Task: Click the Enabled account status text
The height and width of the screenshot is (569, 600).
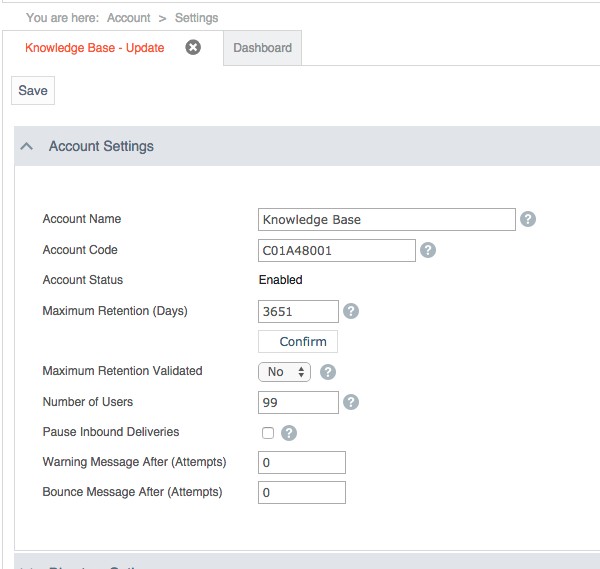Action: point(280,280)
